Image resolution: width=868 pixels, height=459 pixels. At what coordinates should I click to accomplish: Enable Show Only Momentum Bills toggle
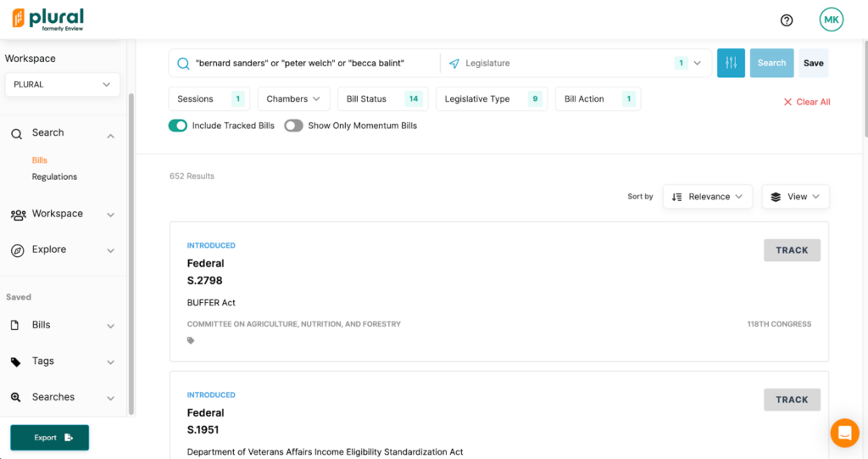point(293,126)
